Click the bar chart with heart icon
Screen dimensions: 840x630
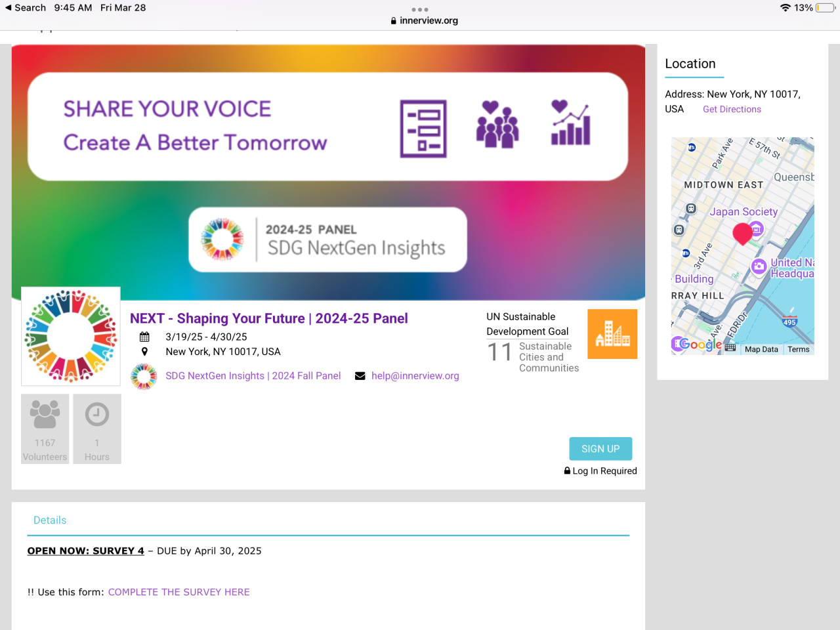coord(570,123)
